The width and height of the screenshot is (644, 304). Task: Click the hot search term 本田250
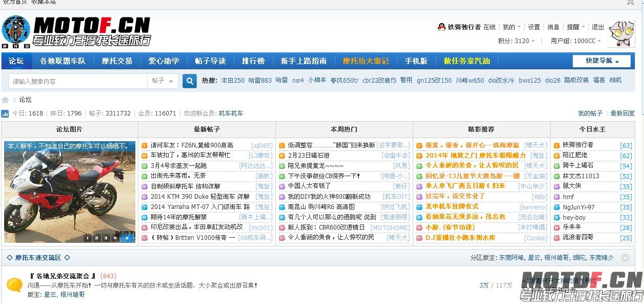(233, 81)
